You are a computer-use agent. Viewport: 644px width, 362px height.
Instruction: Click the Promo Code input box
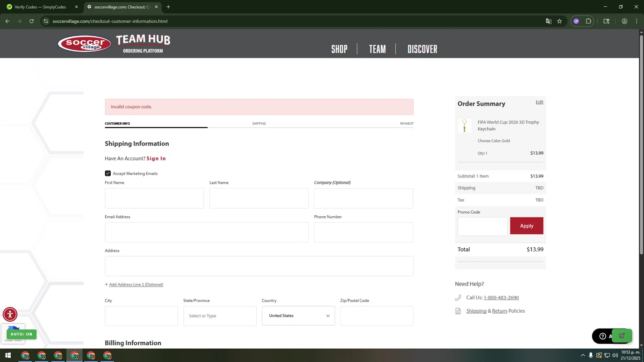pos(482,226)
